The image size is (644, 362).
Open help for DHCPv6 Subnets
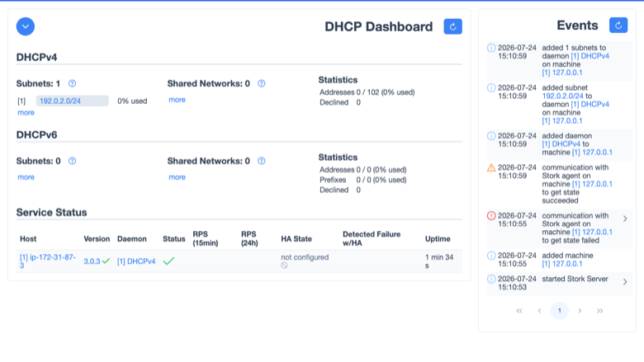coord(73,161)
